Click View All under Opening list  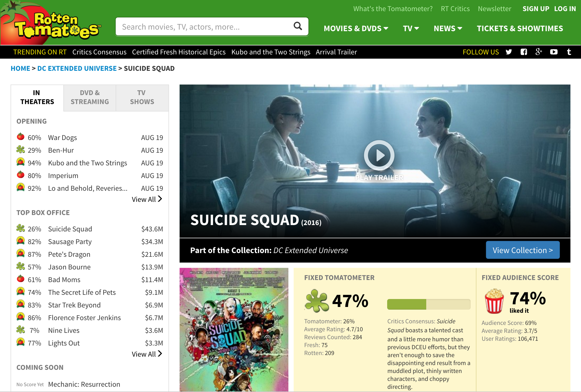[x=147, y=199]
